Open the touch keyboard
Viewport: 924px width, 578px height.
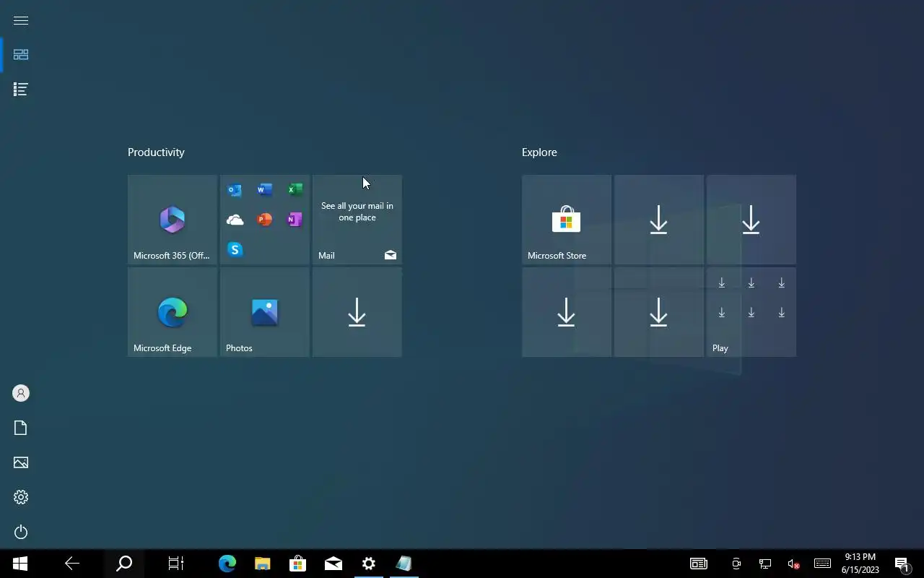coord(822,564)
